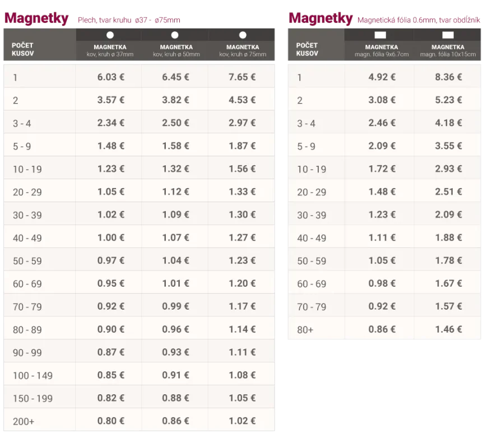
Task: Click the 8.36 € price for 10x15cm foil
Action: [448, 77]
